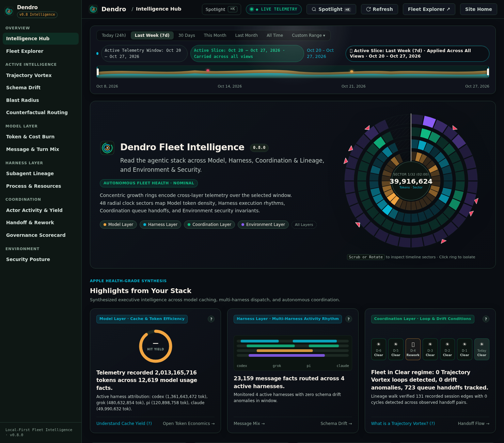
Task: Switch to the 30 Days range tab
Action: point(187,35)
